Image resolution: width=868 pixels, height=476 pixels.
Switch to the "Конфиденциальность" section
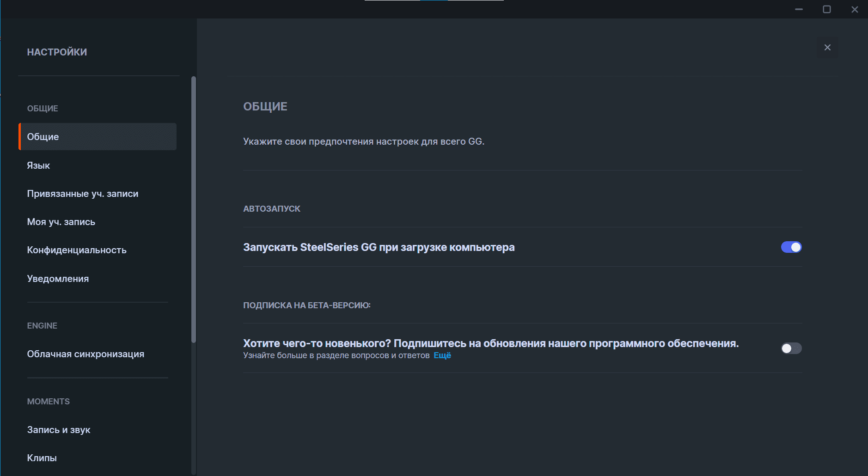[x=77, y=250]
